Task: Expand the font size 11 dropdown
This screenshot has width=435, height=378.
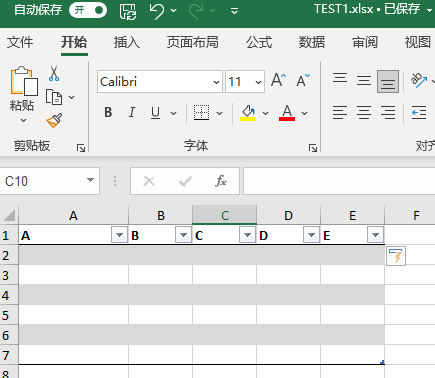Action: tap(258, 82)
